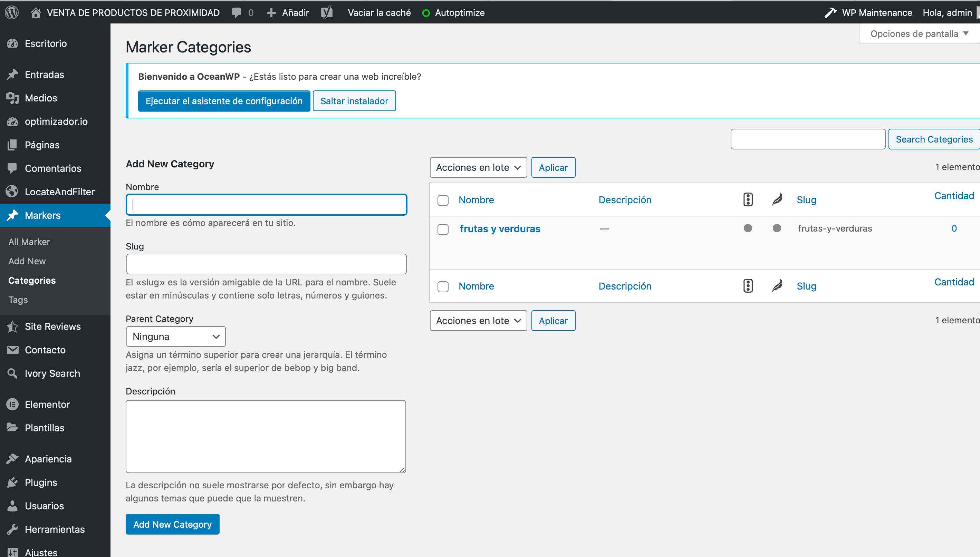Viewport: 980px width, 557px height.
Task: Open Add New marker submenu
Action: [27, 261]
